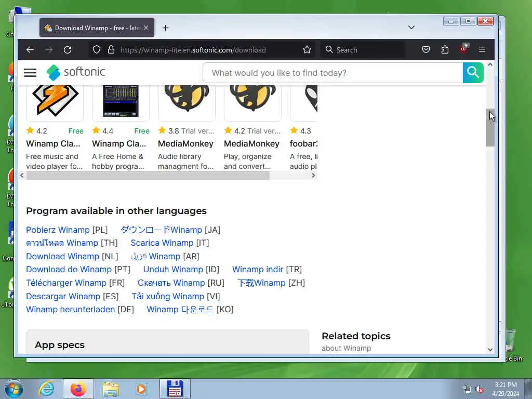Click the foobar app title
Screen dimensions: 532x399
(303, 144)
